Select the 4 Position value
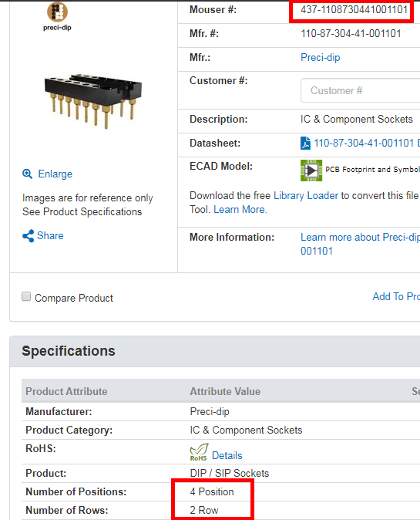 pyautogui.click(x=212, y=491)
